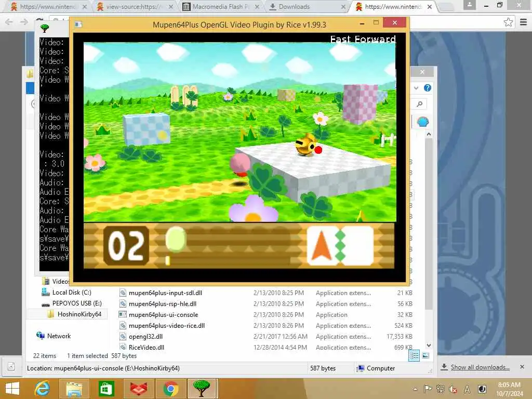Launch Internet Explorer from the taskbar
The height and width of the screenshot is (399, 532).
coord(42,389)
